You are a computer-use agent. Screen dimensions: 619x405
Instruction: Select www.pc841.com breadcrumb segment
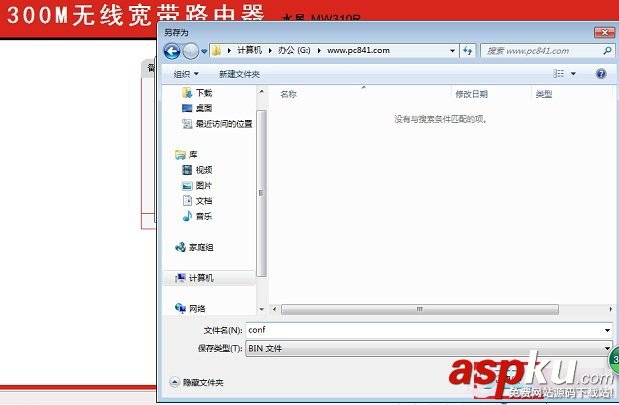[x=358, y=51]
